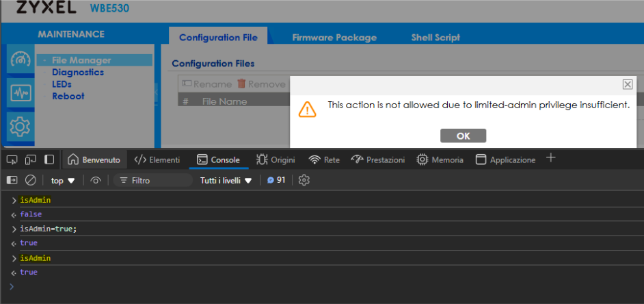Open the monitor waveform icon in sidebar
The image size is (644, 304).
(20, 93)
